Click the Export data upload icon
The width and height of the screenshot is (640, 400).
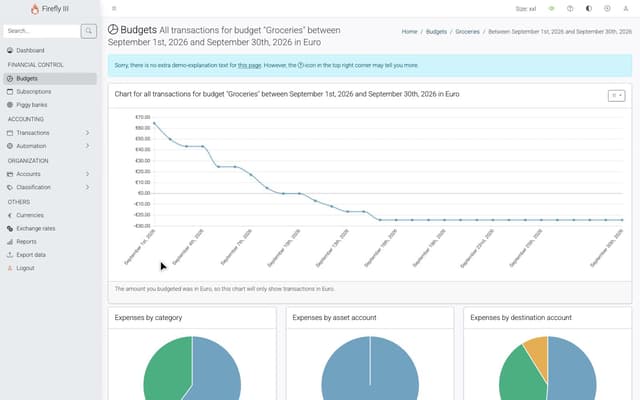[10, 255]
